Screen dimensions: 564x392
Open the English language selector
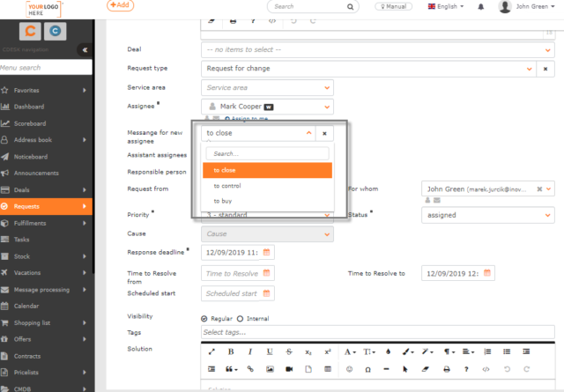pos(446,6)
